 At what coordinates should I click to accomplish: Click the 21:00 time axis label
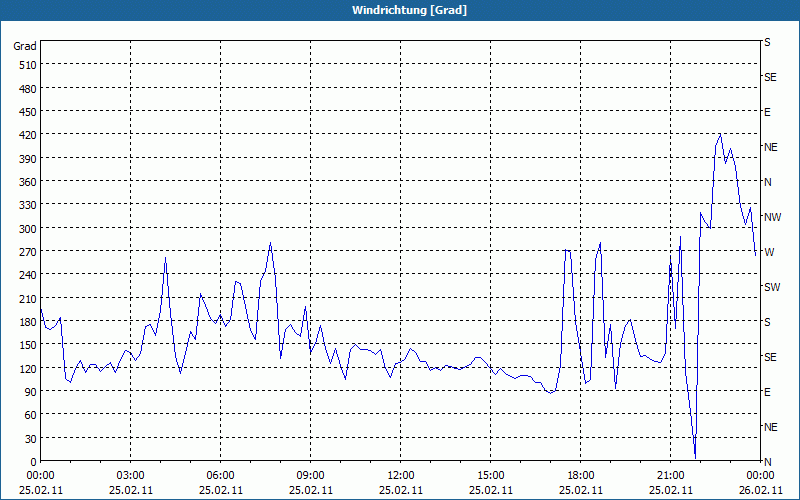[x=670, y=476]
